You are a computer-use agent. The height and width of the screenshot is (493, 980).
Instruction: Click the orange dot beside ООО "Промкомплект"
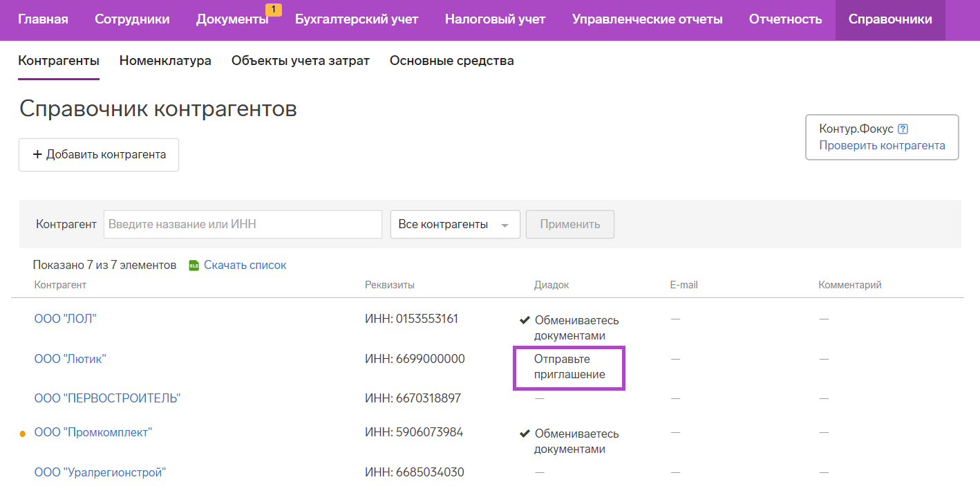[22, 434]
